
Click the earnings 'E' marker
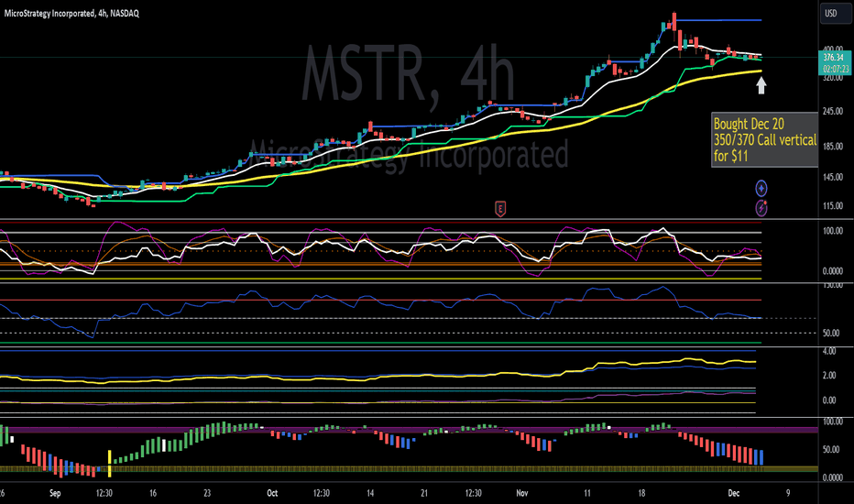(500, 208)
